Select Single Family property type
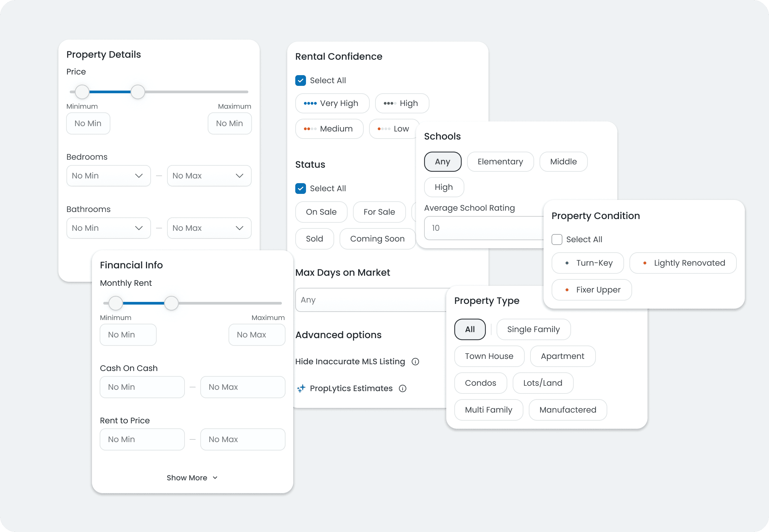This screenshot has height=532, width=769. click(x=533, y=329)
